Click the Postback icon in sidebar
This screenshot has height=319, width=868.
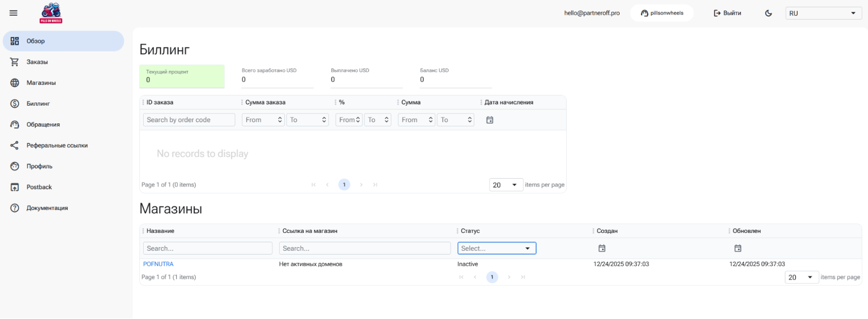[x=15, y=187]
